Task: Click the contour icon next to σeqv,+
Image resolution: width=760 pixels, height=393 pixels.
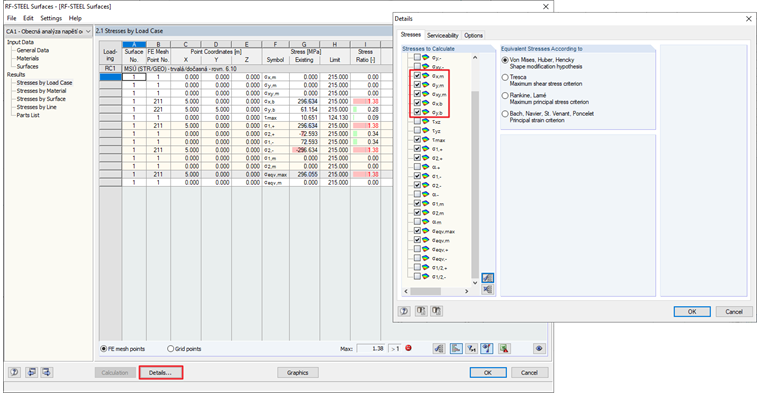Action: pos(426,249)
